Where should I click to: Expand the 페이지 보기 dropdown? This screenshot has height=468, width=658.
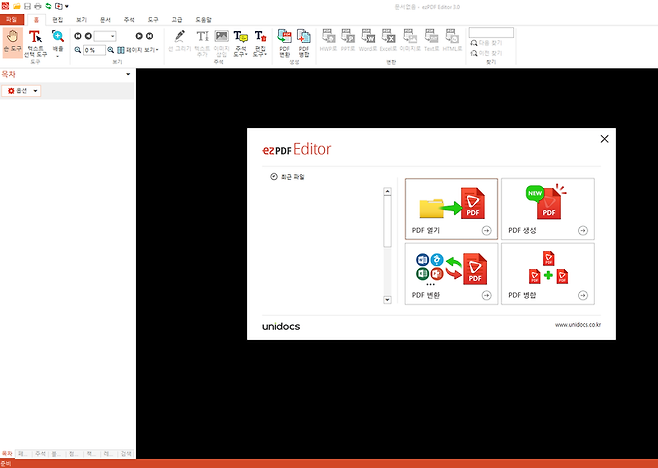coord(137,49)
